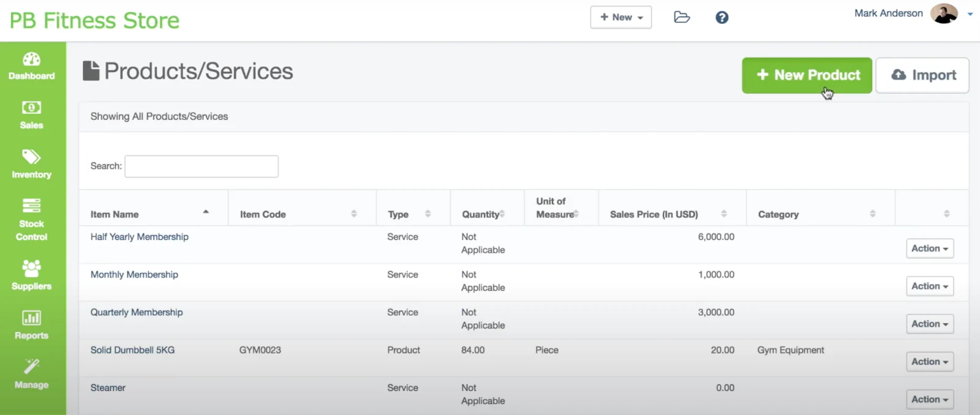The height and width of the screenshot is (415, 980).
Task: Click the Piece unit of measure cell
Action: pyautogui.click(x=547, y=350)
